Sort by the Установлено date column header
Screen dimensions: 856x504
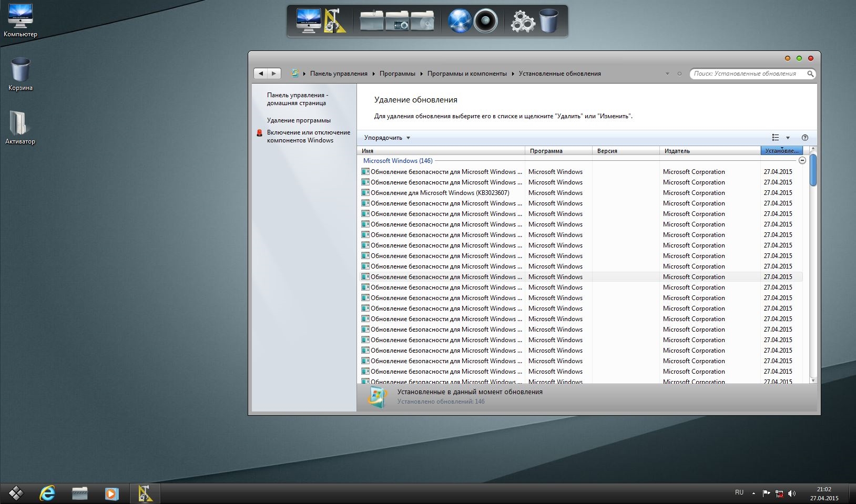[x=782, y=151]
